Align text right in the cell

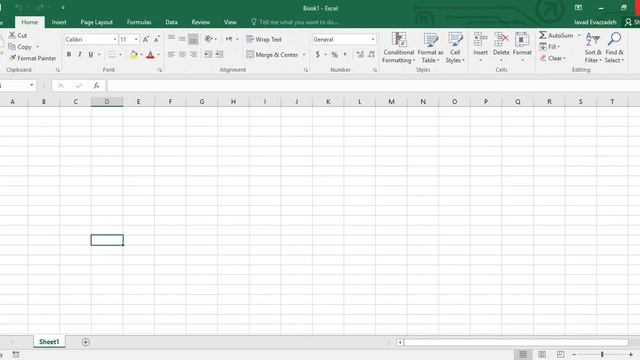pos(193,54)
